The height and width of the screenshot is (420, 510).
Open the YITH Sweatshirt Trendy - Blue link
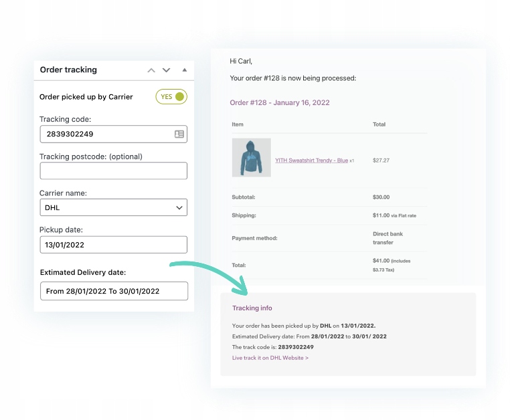pos(311,161)
